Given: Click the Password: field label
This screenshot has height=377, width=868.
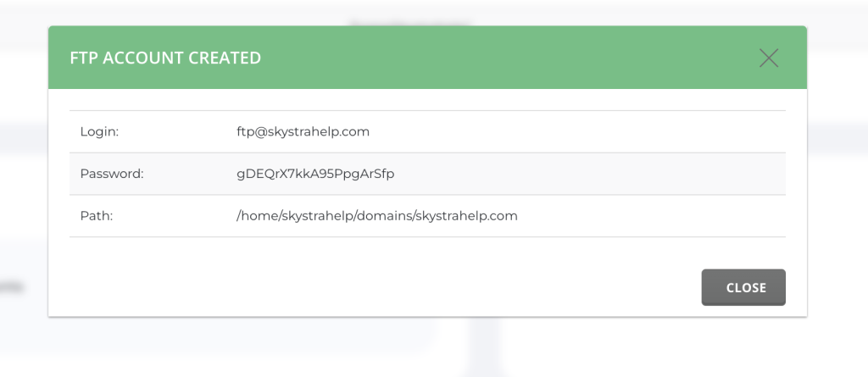Looking at the screenshot, I should [x=112, y=174].
